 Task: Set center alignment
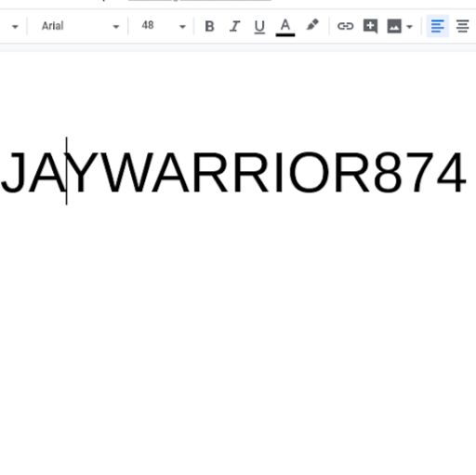click(462, 26)
